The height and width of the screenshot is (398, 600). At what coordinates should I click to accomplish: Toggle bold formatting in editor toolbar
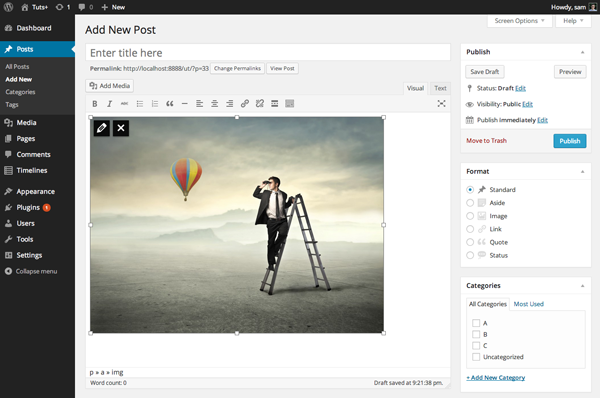(95, 104)
